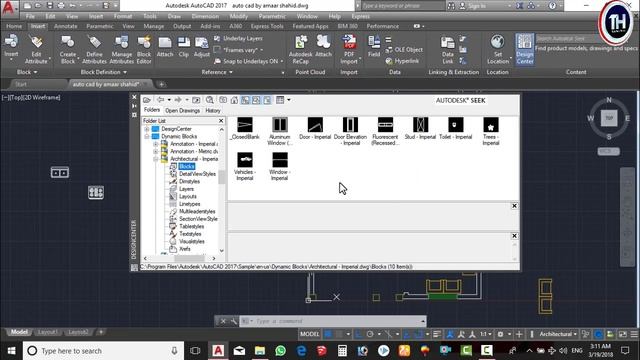This screenshot has height=360, width=640.
Task: Toggle polar tracking in the status bar
Action: pyautogui.click(x=370, y=334)
